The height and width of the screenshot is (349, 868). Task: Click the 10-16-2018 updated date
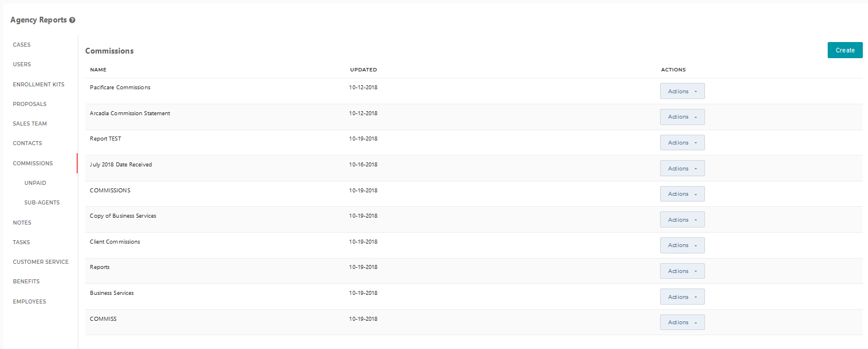pyautogui.click(x=363, y=165)
